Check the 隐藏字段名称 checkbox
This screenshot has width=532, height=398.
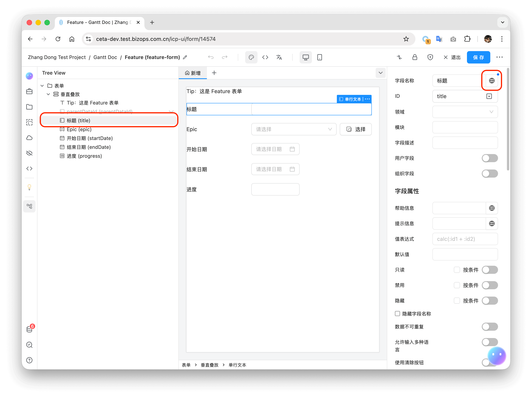[397, 314]
